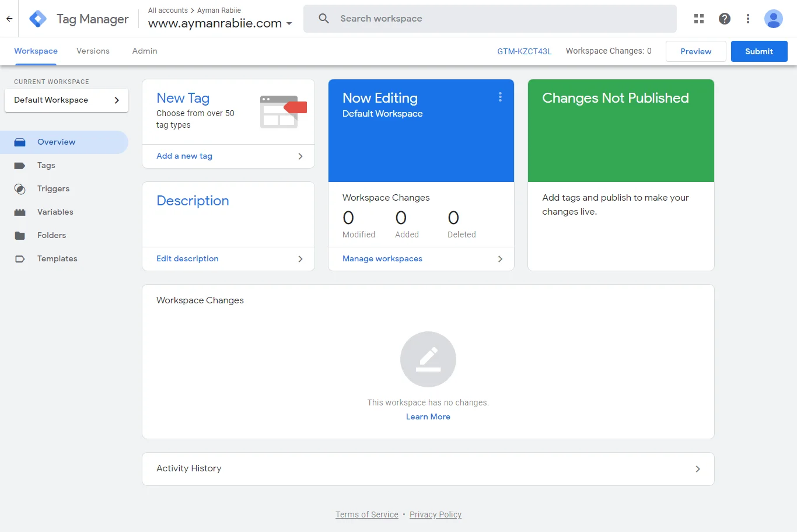Open Variables in the sidebar
This screenshot has width=797, height=532.
pos(55,212)
